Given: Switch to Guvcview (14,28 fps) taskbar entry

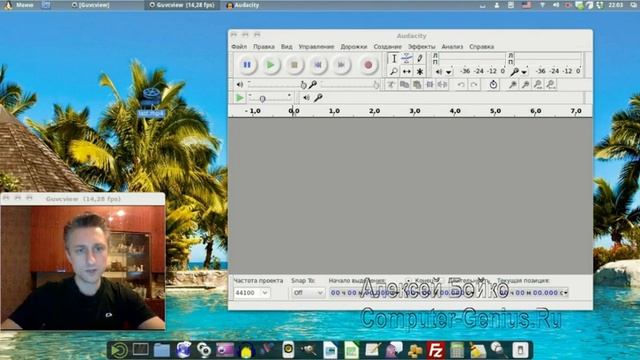Looking at the screenshot, I should [182, 5].
